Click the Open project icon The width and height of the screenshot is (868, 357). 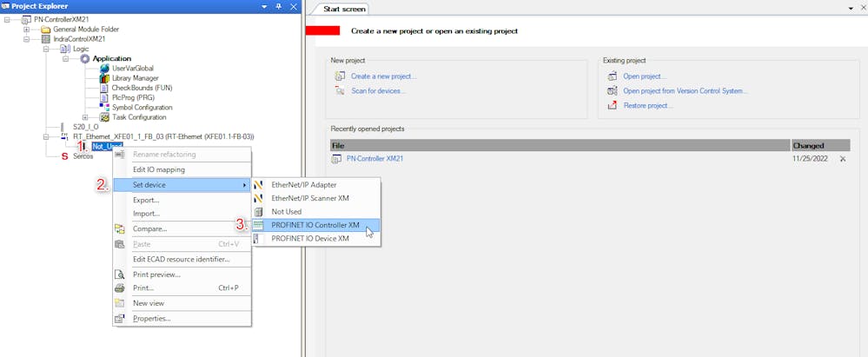point(613,76)
